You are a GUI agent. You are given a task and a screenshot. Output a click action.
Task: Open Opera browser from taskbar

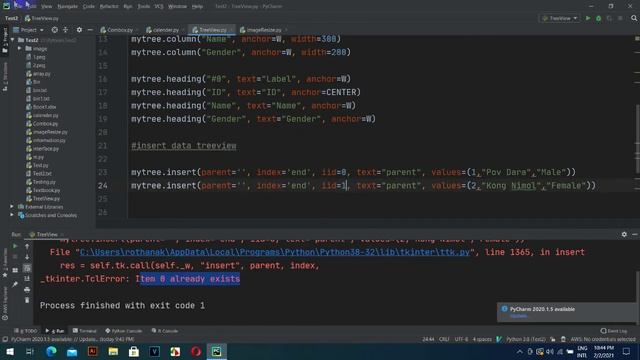tap(196, 351)
